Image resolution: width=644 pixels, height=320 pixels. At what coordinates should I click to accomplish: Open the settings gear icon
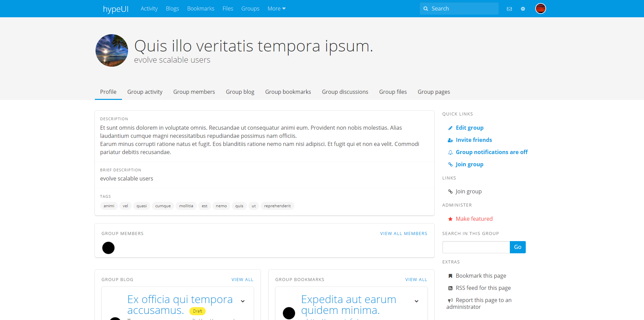[x=523, y=9]
